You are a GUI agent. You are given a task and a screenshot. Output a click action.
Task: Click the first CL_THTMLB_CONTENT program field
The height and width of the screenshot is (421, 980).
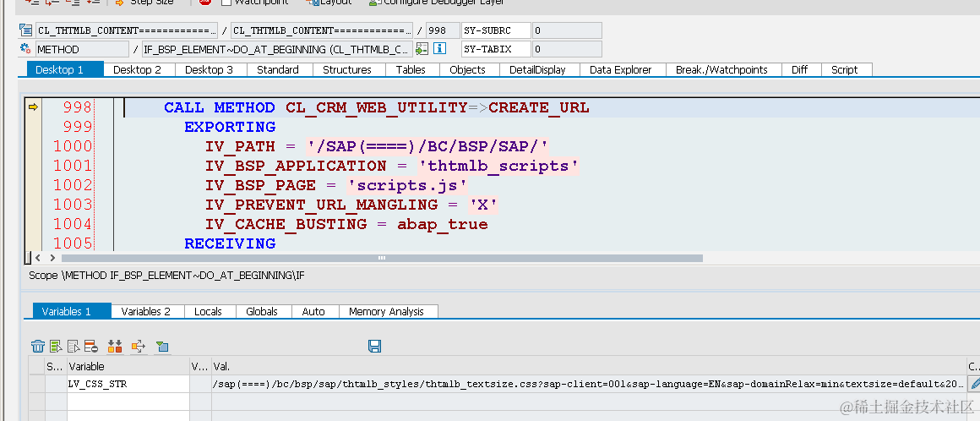127,30
